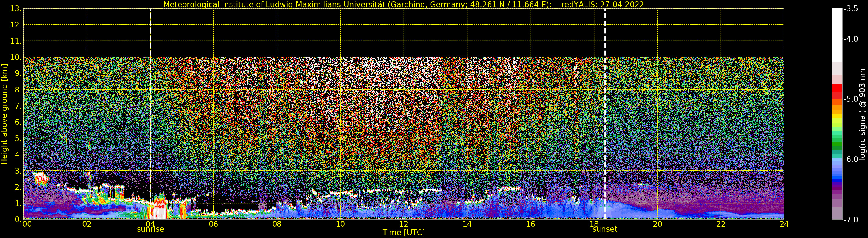Click the 'log(rc-signal) @ 903 nm' colorbar label
868x238 pixels.
coord(862,114)
